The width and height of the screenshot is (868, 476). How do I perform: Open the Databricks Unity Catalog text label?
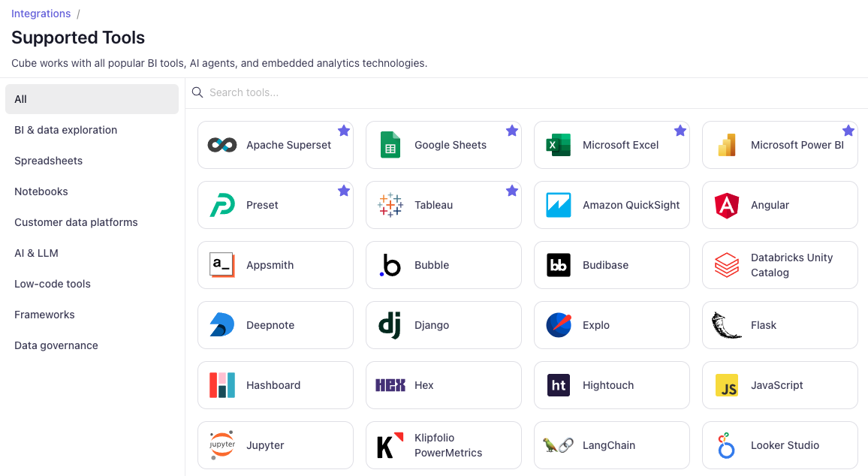pyautogui.click(x=791, y=265)
